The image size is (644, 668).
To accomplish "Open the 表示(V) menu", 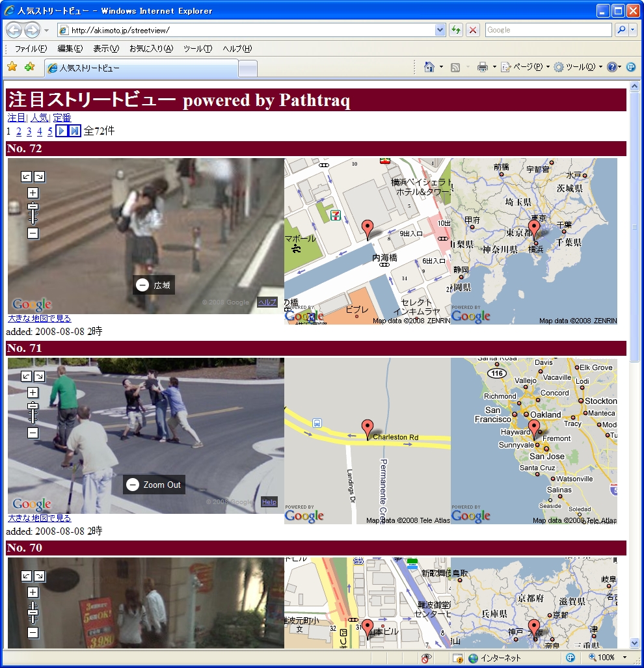I will (106, 49).
